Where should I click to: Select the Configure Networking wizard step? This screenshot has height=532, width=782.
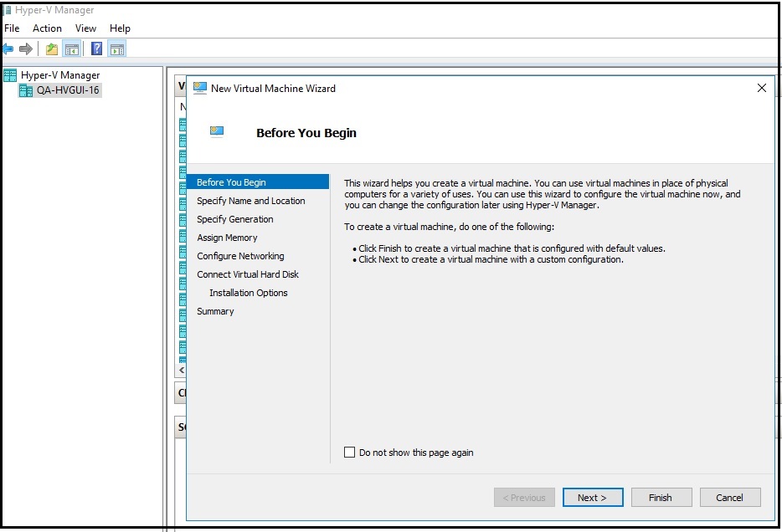coord(240,256)
